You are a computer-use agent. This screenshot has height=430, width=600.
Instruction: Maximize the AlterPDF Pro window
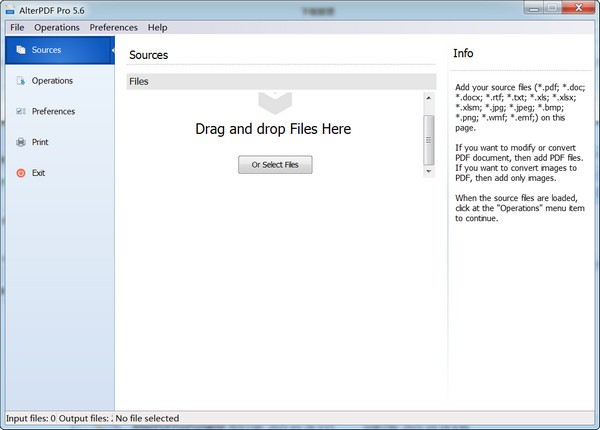pos(551,7)
